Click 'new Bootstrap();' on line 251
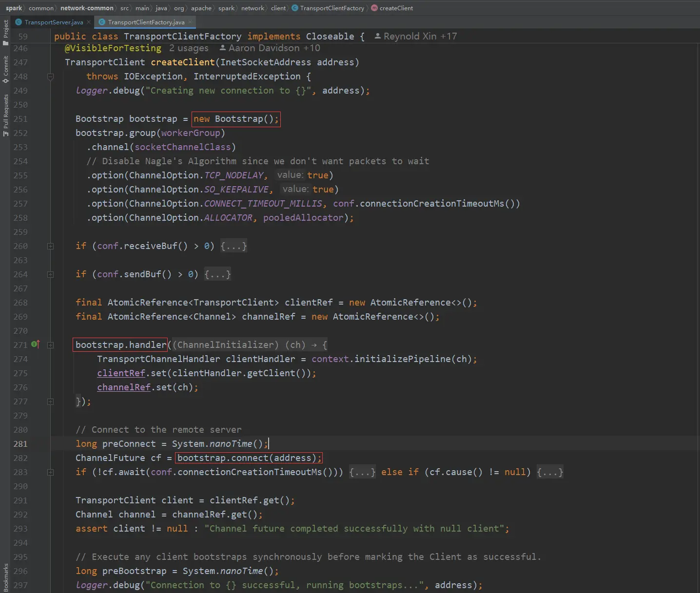 236,119
